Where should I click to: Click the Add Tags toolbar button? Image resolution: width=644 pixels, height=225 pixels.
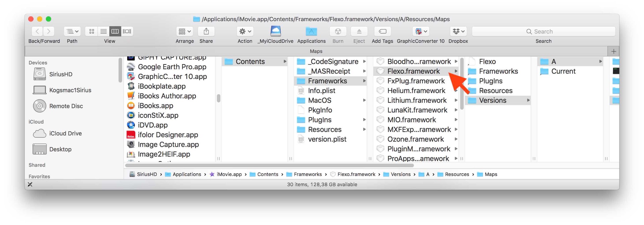click(382, 31)
